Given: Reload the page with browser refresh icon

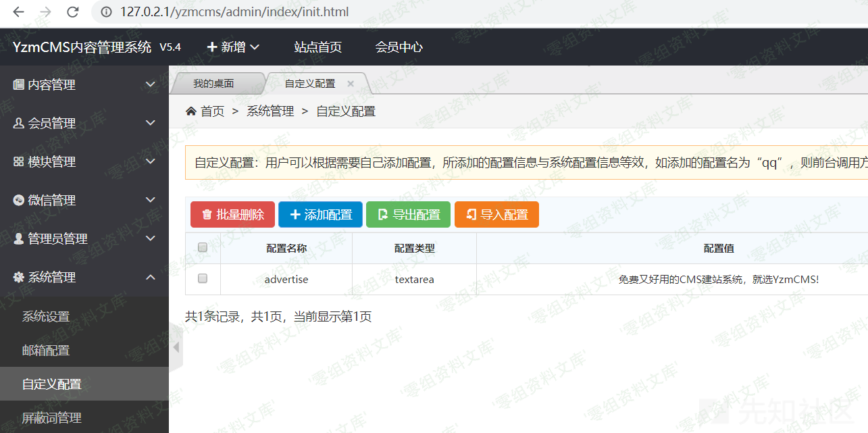Looking at the screenshot, I should [73, 12].
